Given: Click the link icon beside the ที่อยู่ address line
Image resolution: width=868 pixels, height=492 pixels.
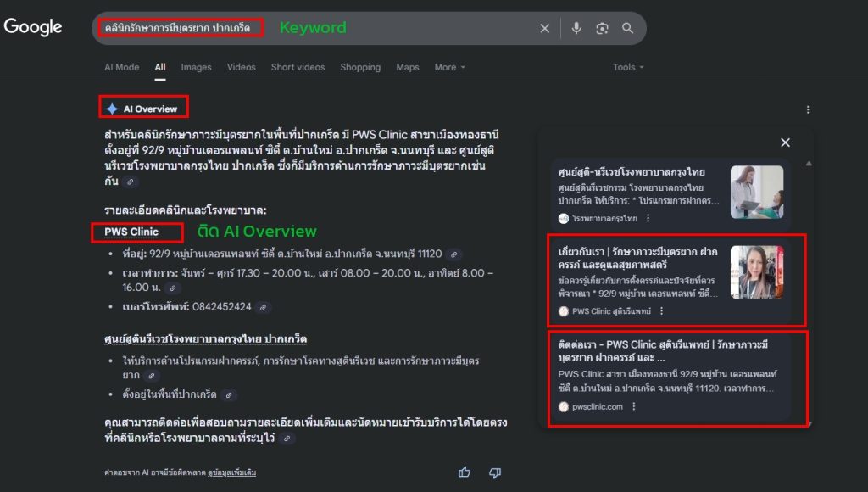Looking at the screenshot, I should coord(454,254).
